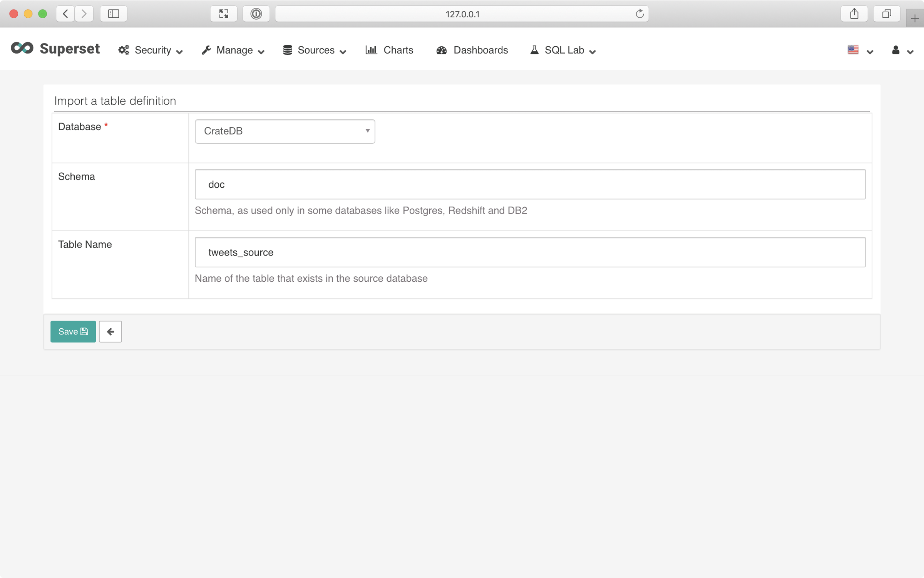Click the flask icon next to SQL Lab
This screenshot has height=578, width=924.
coord(534,50)
